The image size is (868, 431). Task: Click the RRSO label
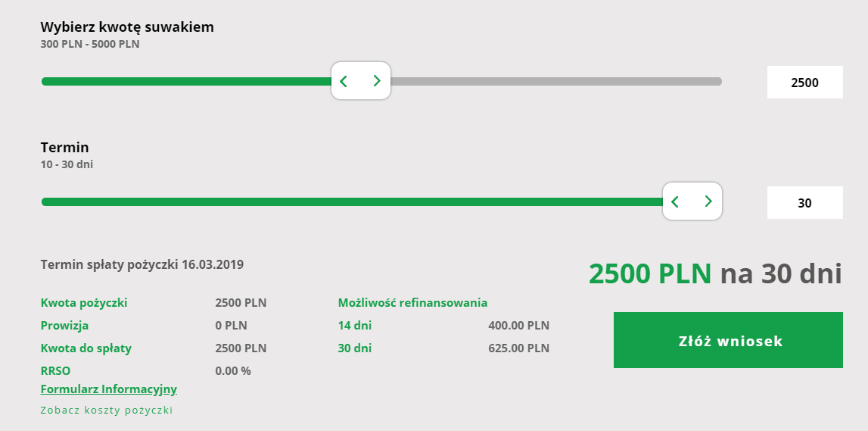tap(55, 370)
